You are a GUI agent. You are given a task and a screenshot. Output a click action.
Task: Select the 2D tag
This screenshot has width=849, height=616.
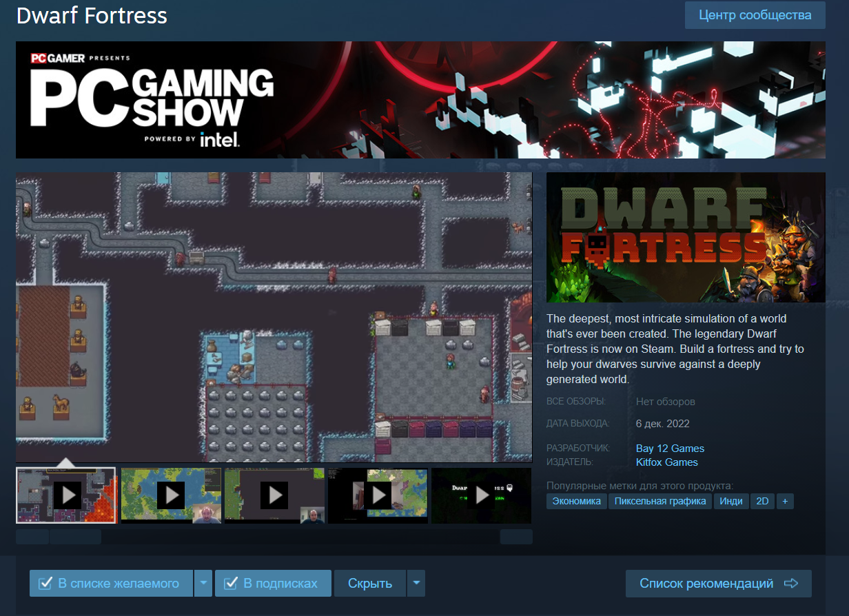(762, 501)
